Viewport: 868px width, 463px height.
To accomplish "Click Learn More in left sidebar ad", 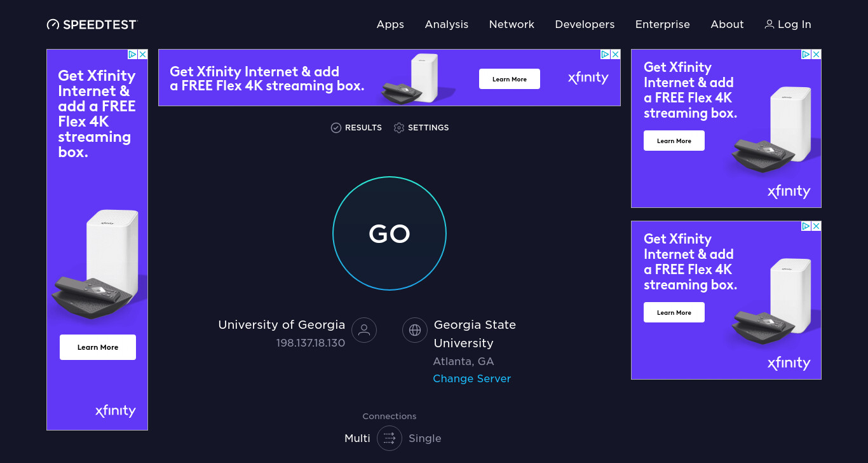I will tap(98, 347).
